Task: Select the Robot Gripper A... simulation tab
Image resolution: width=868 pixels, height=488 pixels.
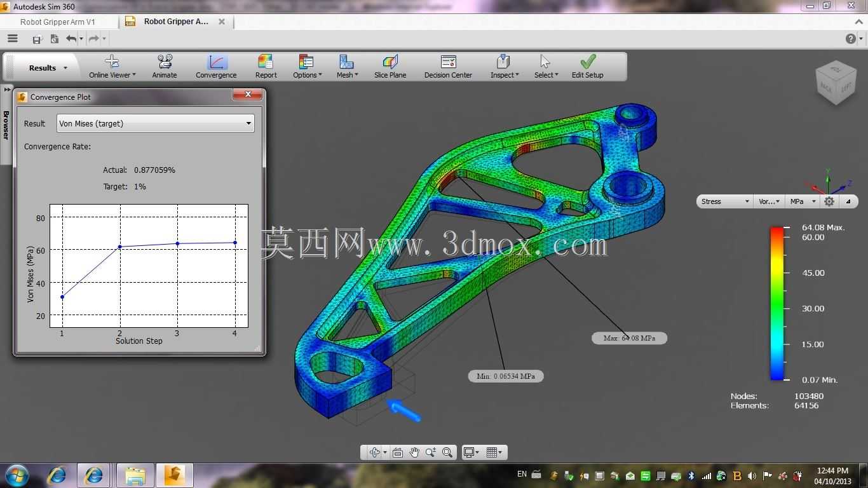Action: coord(176,22)
